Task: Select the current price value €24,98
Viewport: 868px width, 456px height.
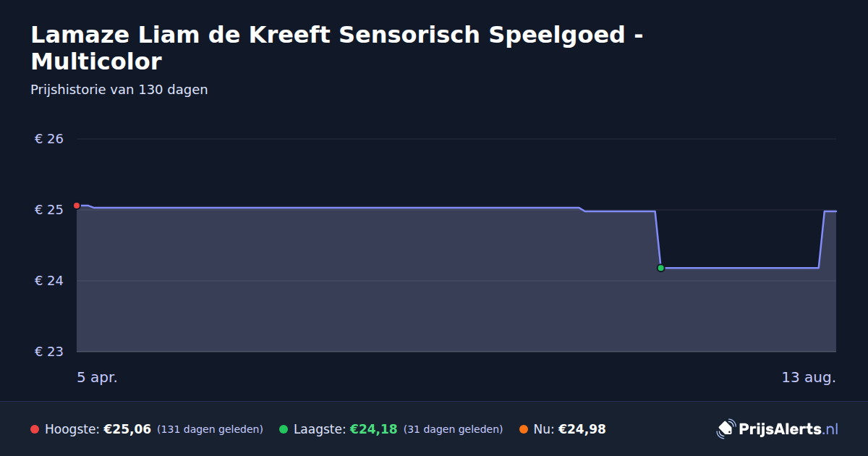Action: tap(582, 429)
